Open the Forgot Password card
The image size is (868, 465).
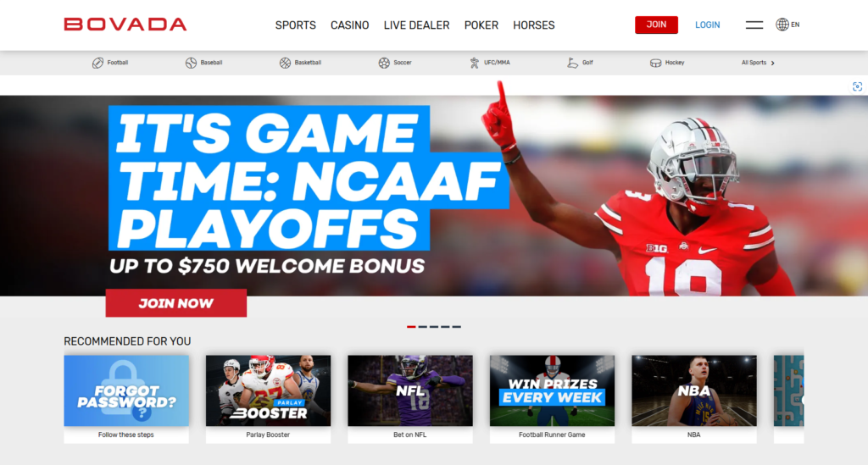(126, 399)
